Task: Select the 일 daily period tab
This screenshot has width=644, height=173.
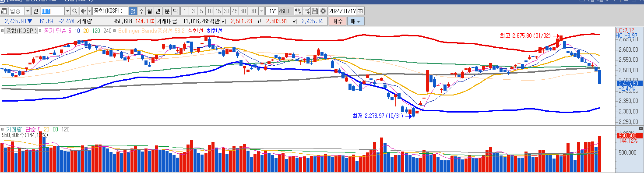Action: coord(133,11)
